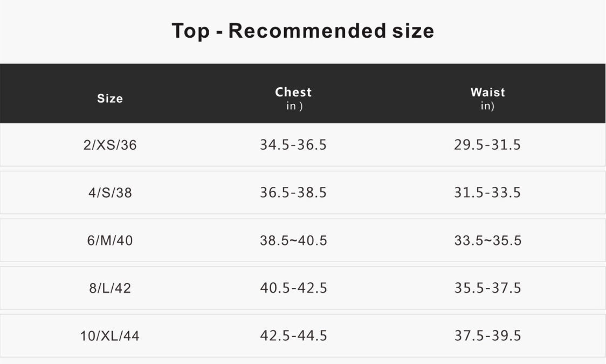Click the 'Top - Recommended size' title
The width and height of the screenshot is (606, 364).
(x=302, y=31)
